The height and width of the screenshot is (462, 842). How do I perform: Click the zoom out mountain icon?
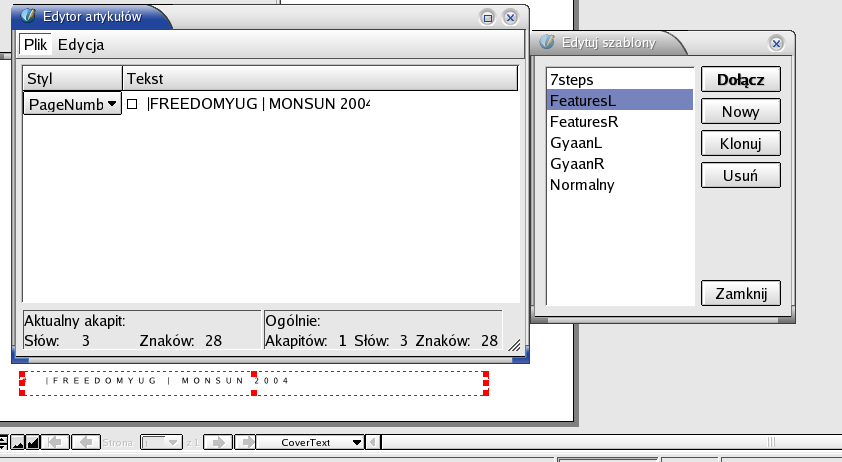pos(17,442)
